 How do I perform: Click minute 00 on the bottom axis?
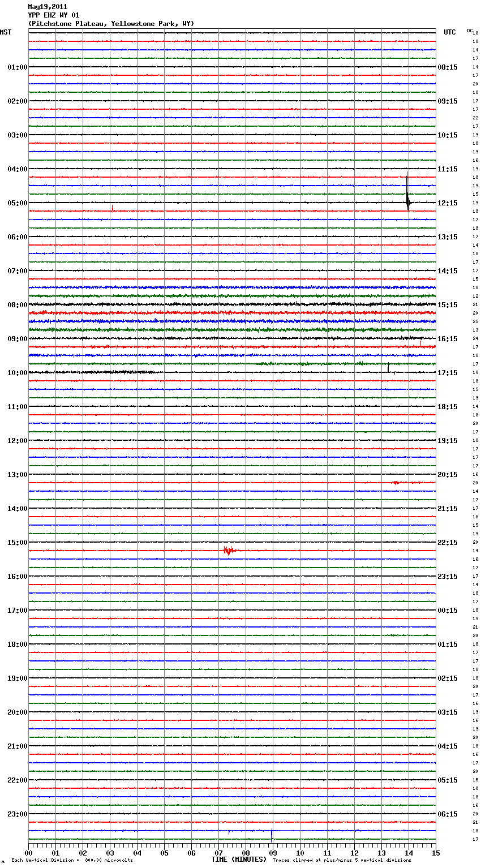(x=28, y=853)
